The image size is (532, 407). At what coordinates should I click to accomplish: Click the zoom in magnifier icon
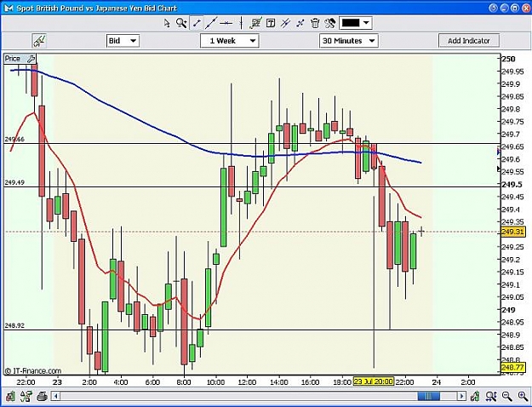pyautogui.click(x=523, y=396)
